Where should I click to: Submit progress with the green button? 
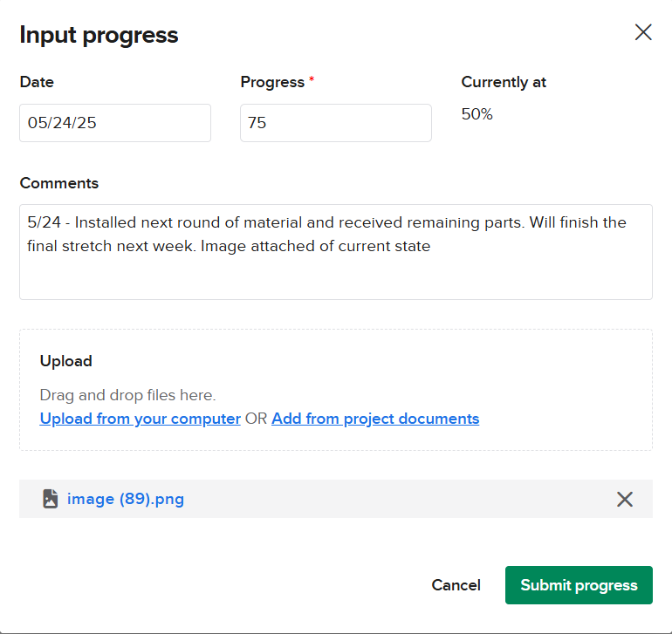click(x=579, y=585)
